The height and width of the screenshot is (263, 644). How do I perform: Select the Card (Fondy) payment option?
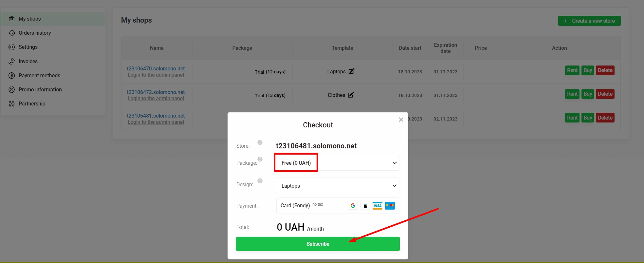(x=295, y=206)
